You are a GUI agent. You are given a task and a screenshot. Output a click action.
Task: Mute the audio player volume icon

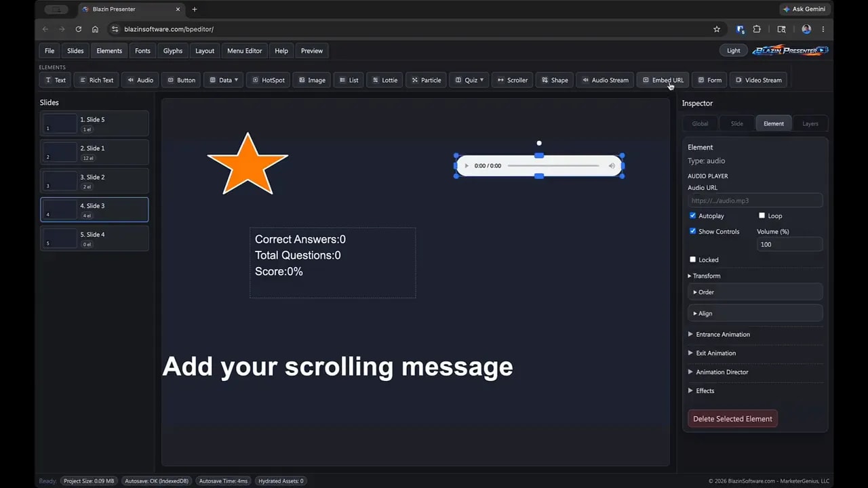[x=612, y=166]
